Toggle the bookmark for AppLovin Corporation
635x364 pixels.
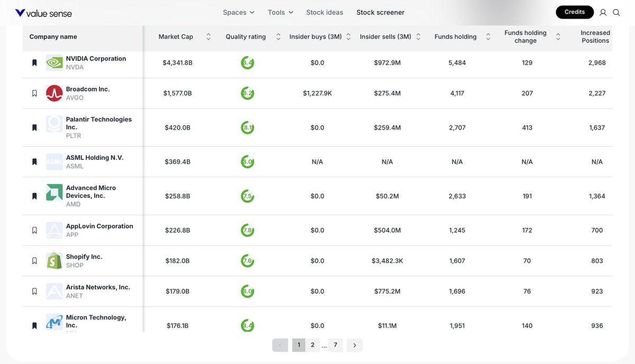pyautogui.click(x=34, y=230)
